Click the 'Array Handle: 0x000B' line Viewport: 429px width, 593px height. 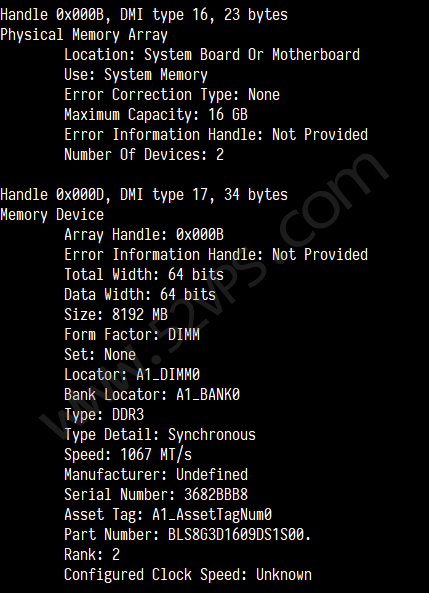[144, 235]
